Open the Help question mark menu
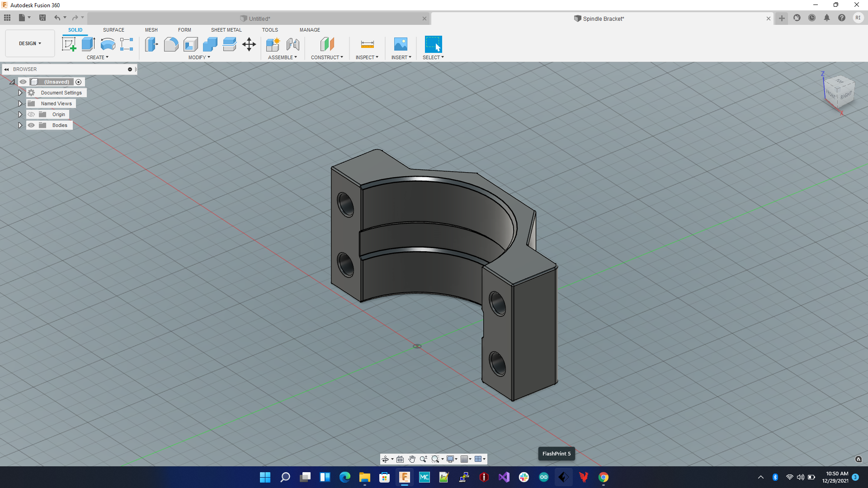The height and width of the screenshot is (488, 868). click(842, 18)
